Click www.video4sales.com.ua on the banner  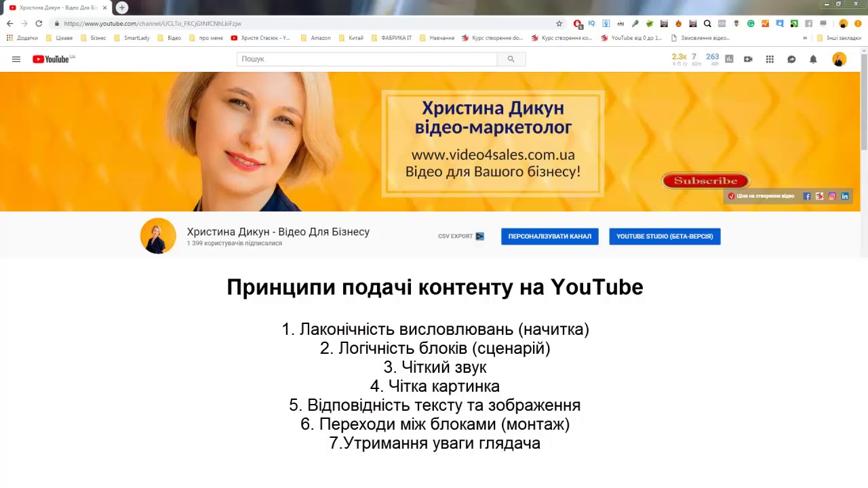click(493, 155)
